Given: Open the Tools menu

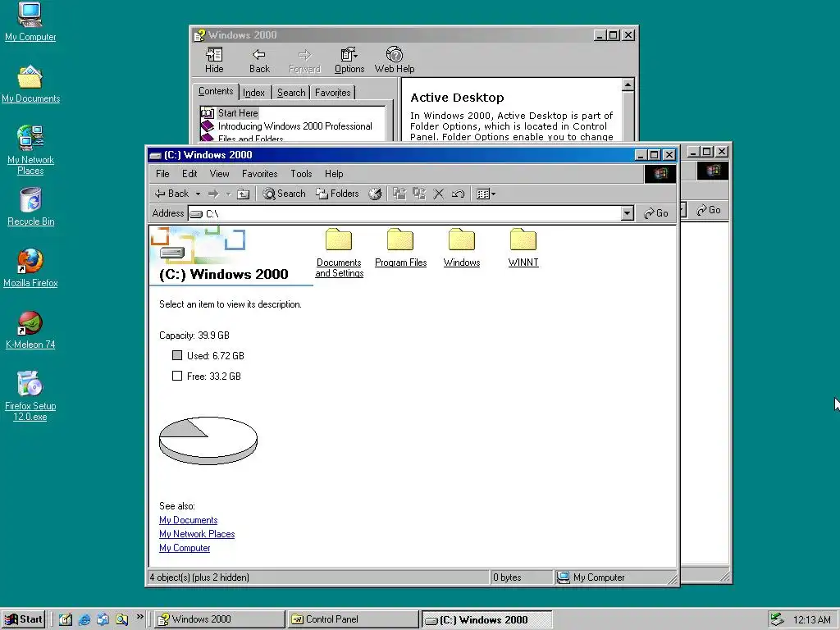Looking at the screenshot, I should pyautogui.click(x=301, y=174).
